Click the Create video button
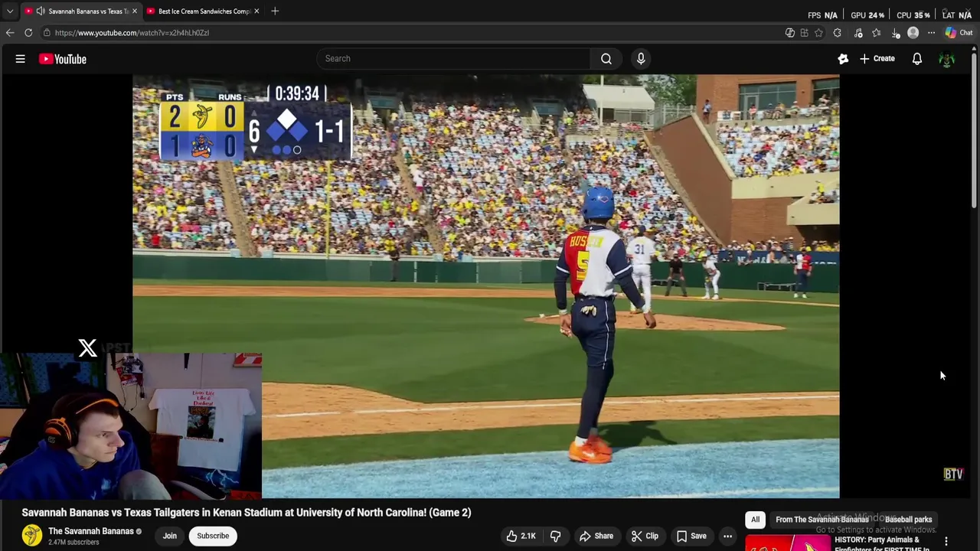980x551 pixels. click(877, 58)
